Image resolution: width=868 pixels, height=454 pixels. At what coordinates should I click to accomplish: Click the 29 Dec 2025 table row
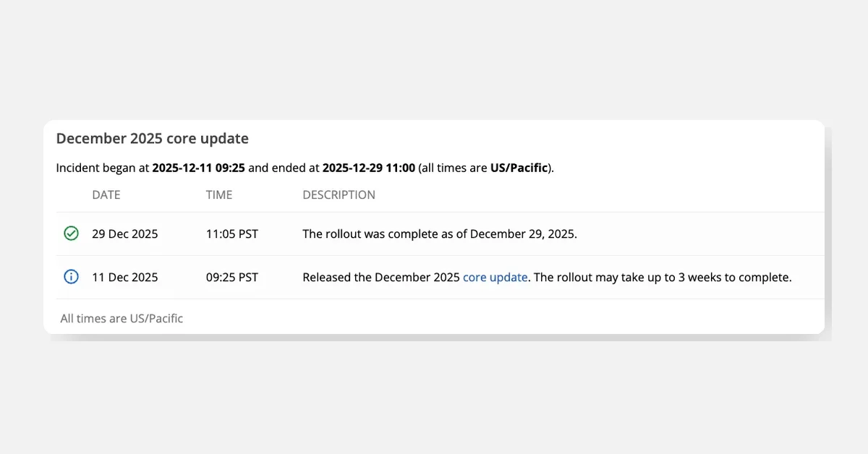coord(434,234)
